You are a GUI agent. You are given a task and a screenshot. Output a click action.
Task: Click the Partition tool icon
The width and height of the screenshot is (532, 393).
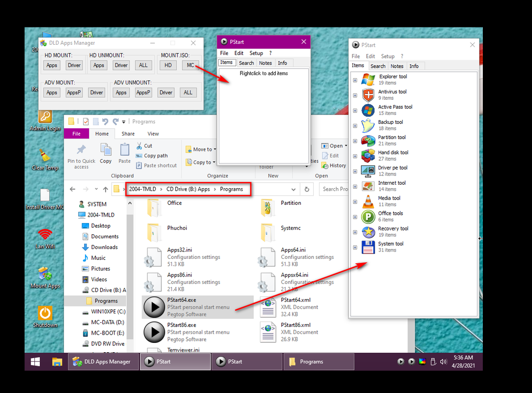pos(368,140)
